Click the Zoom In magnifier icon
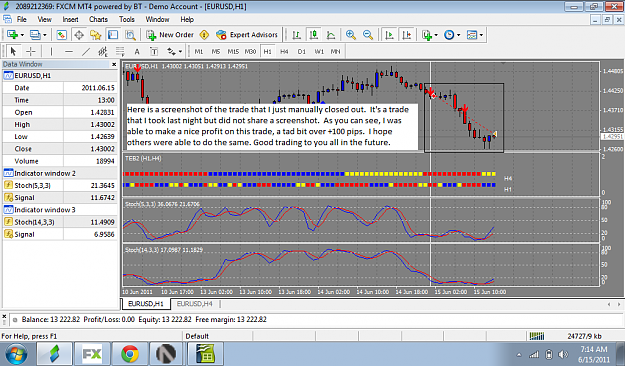The width and height of the screenshot is (625, 366). tap(351, 35)
